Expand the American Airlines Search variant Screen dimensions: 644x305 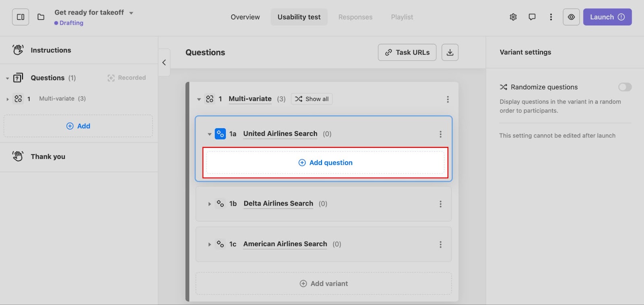(x=209, y=244)
